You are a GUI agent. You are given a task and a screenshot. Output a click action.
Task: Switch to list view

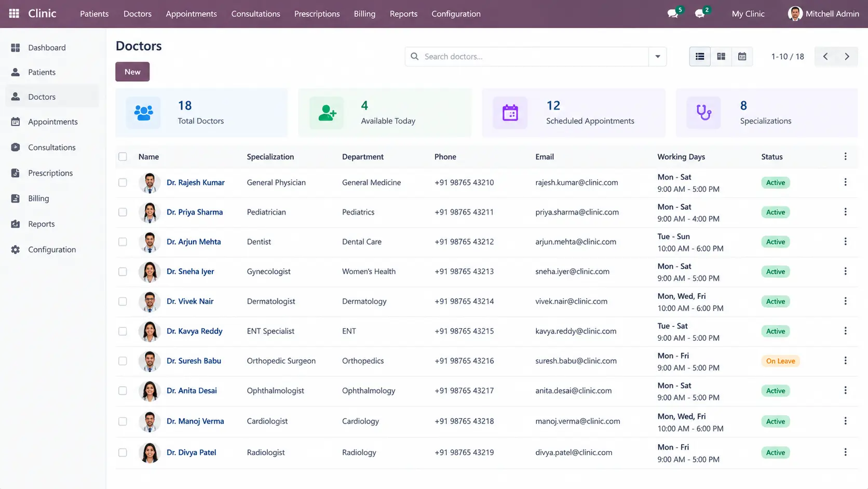click(700, 56)
